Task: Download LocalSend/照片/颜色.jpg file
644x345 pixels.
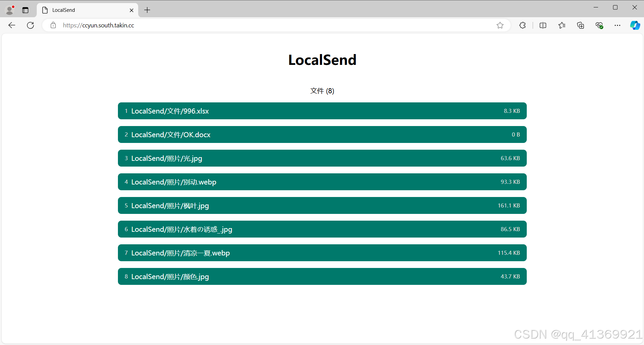Action: [322, 276]
